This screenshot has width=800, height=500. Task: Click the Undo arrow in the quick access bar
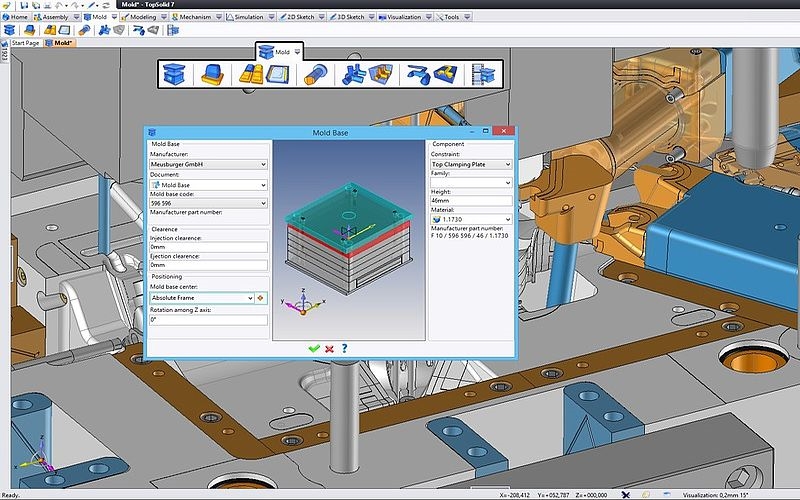pos(58,6)
